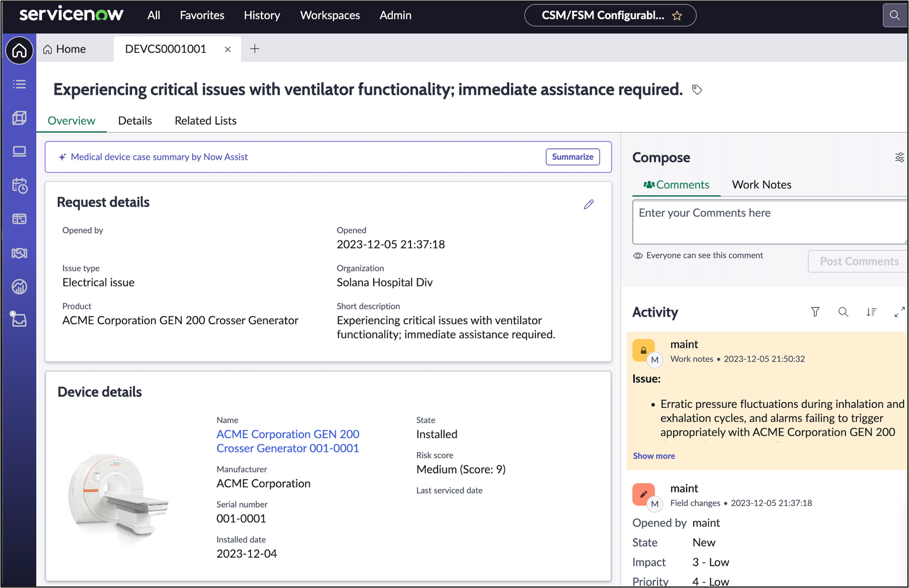Click the cube icon in left sidebar

(19, 118)
